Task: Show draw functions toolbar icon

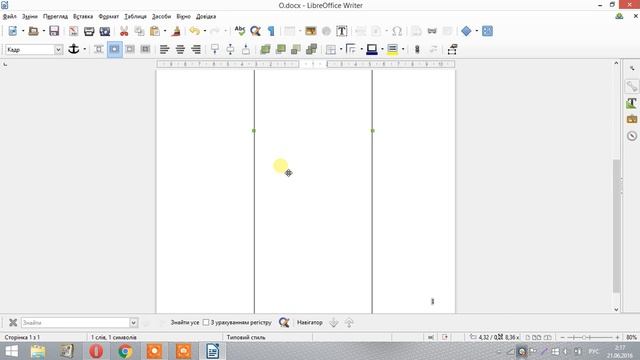Action: pos(487,31)
